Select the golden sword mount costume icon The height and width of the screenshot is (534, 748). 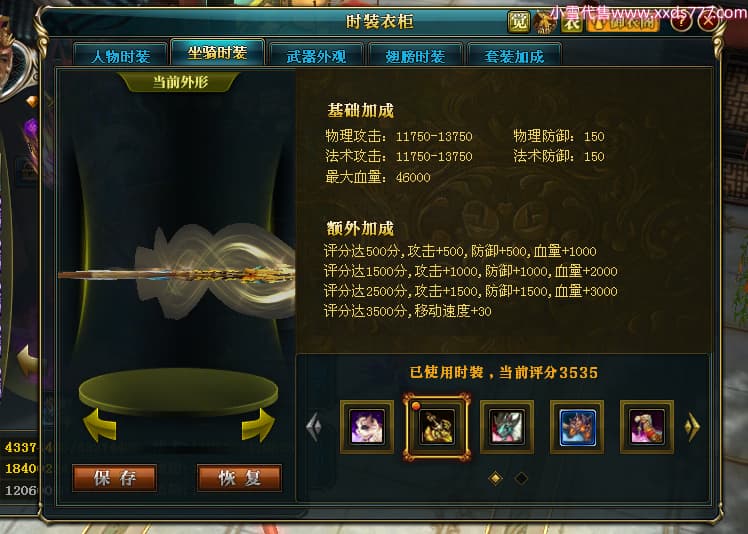[x=437, y=427]
